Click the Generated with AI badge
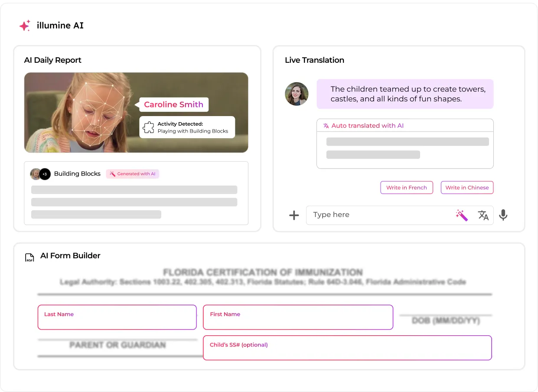 [x=133, y=174]
